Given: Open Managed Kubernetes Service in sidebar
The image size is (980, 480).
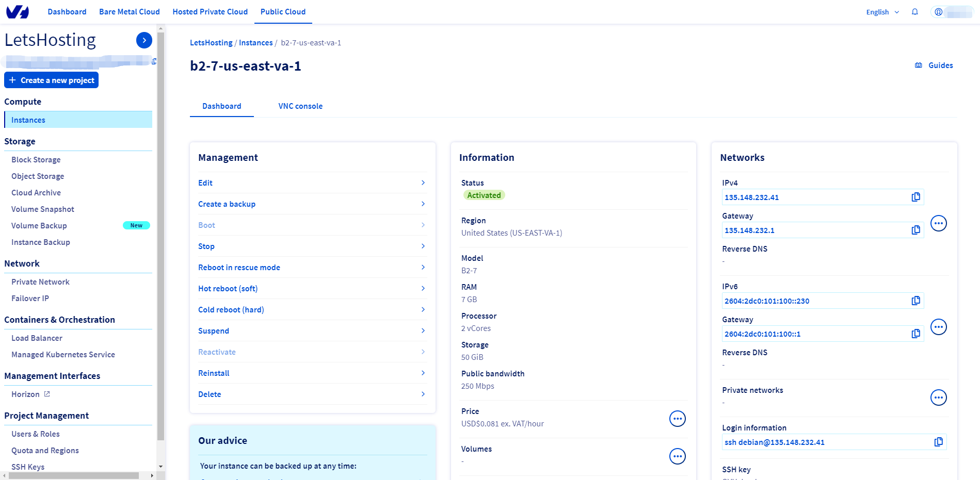Looking at the screenshot, I should [63, 355].
